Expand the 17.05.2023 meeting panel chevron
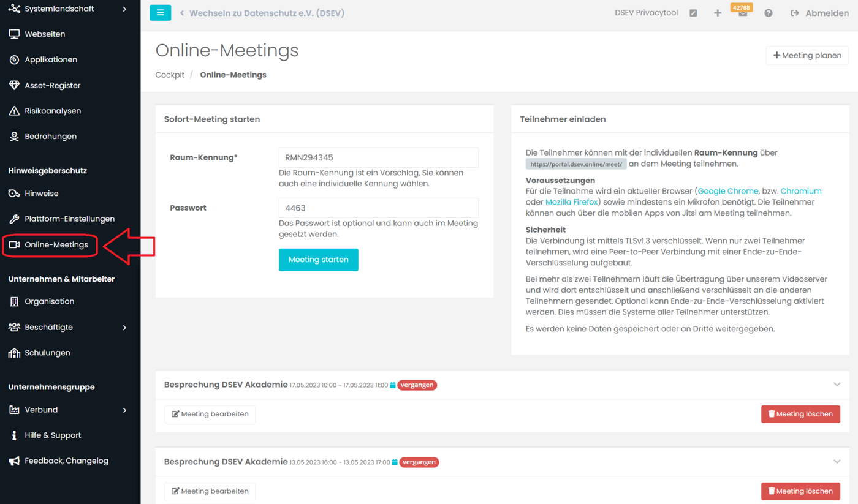The width and height of the screenshot is (858, 504). 837,385
